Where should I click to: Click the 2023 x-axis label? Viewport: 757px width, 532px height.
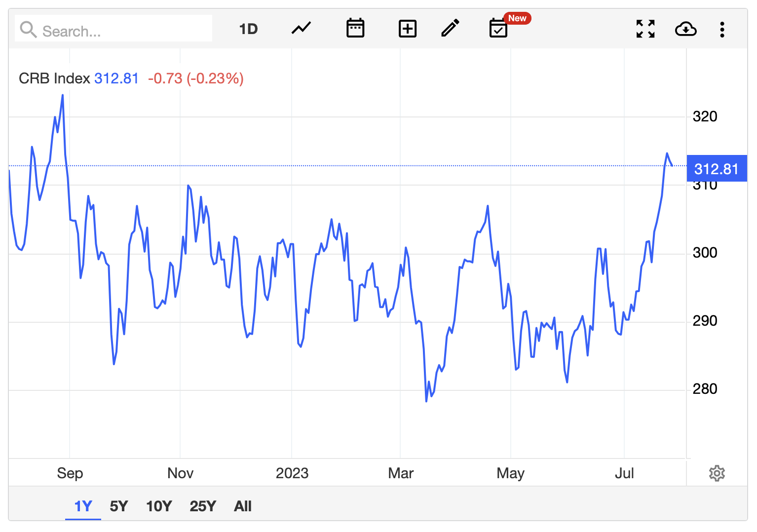click(x=292, y=473)
